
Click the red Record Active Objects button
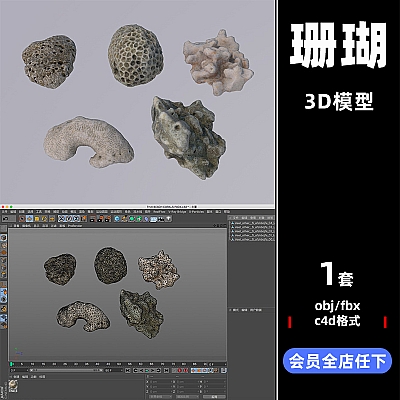(179, 370)
